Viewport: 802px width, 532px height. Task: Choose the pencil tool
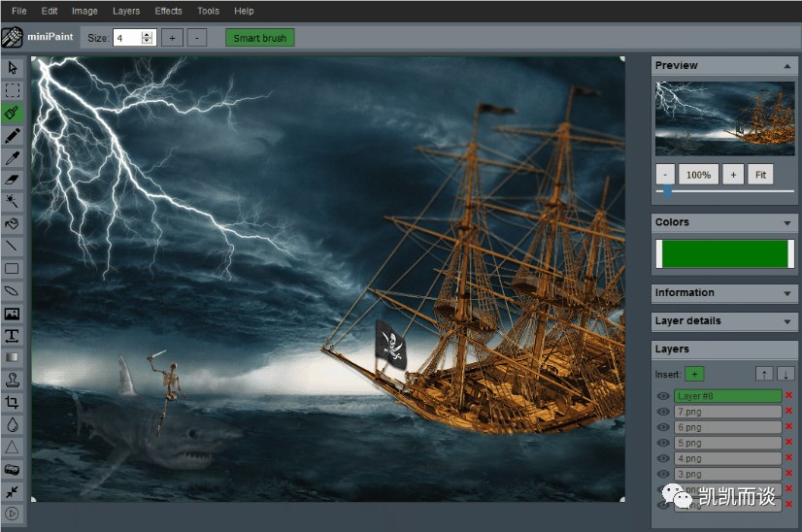click(13, 136)
